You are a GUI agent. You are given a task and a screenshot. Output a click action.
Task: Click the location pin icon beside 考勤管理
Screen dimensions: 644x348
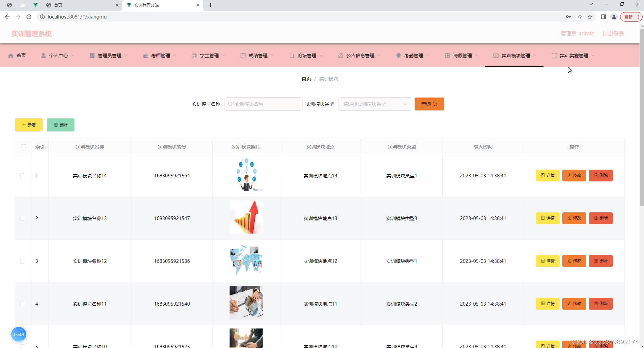pos(399,56)
